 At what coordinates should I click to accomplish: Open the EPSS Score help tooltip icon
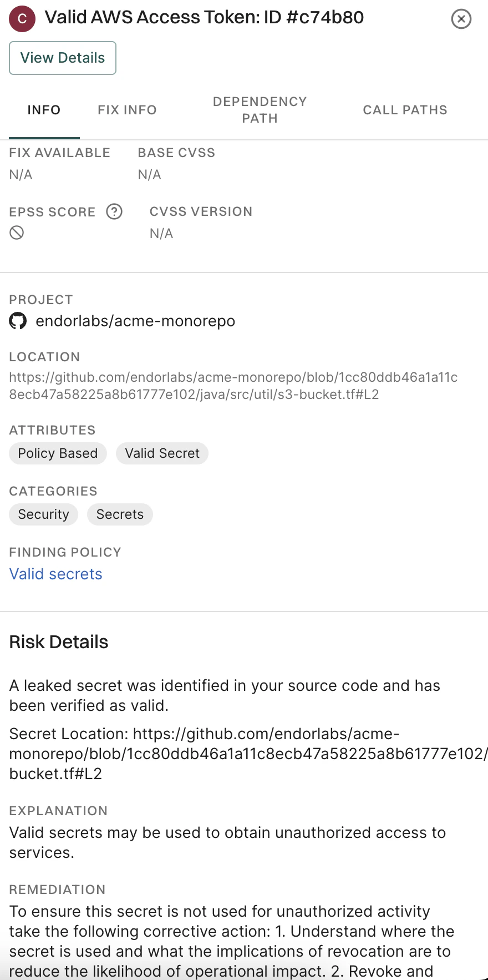tap(114, 212)
